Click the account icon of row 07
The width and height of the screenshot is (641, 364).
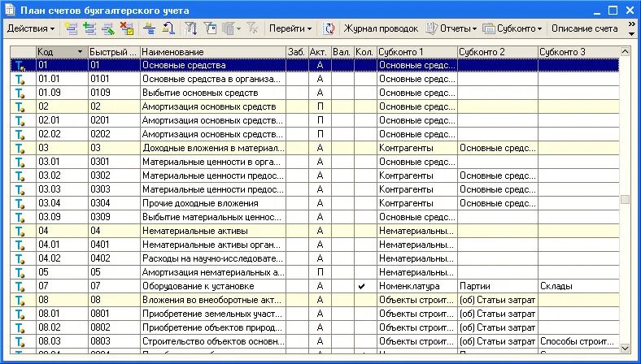20,286
